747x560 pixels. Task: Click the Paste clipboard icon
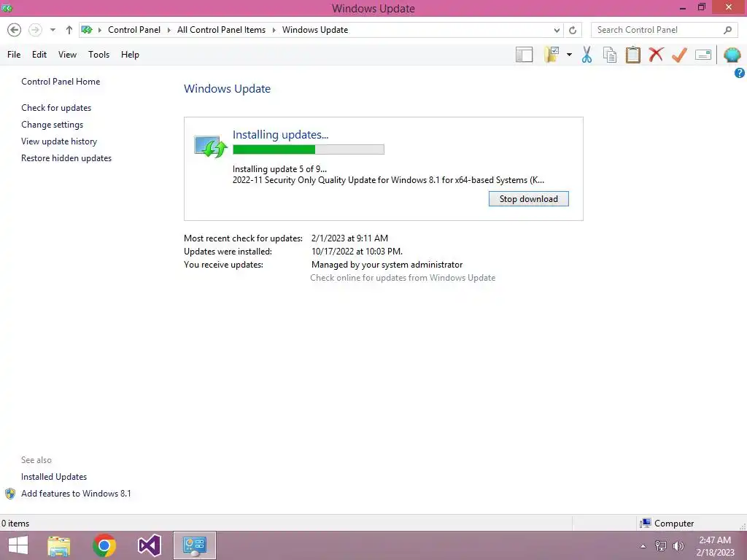coord(633,55)
